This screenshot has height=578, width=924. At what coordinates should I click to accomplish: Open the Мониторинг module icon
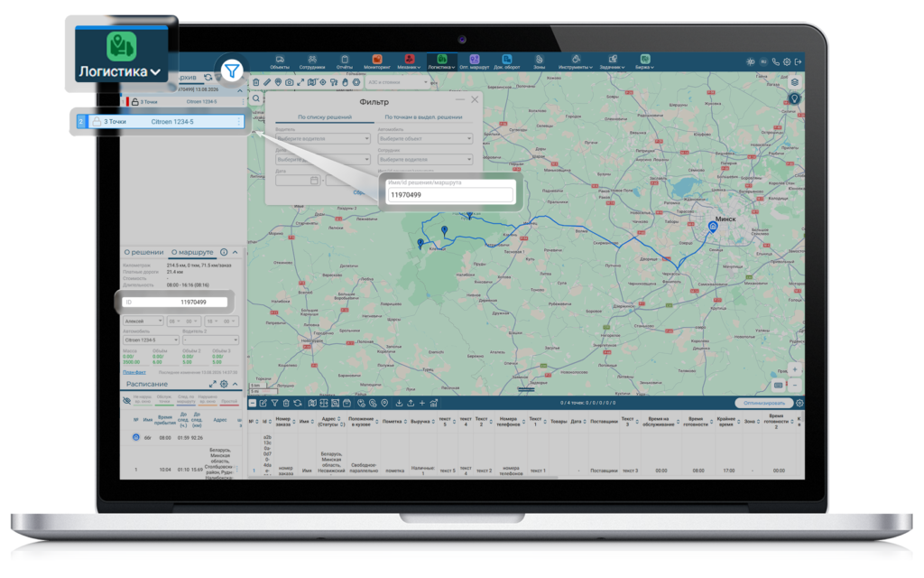click(x=376, y=61)
